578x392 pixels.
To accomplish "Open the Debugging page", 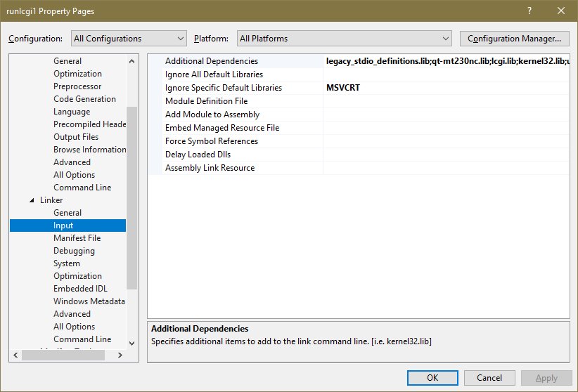I will (x=74, y=251).
